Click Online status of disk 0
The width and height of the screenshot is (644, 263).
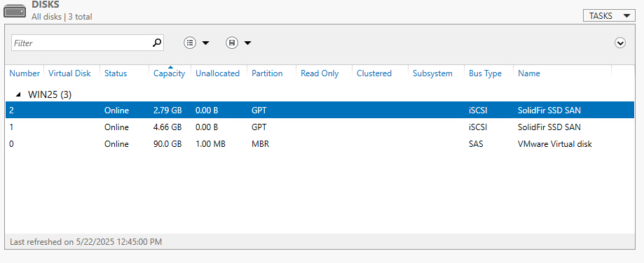click(x=116, y=144)
